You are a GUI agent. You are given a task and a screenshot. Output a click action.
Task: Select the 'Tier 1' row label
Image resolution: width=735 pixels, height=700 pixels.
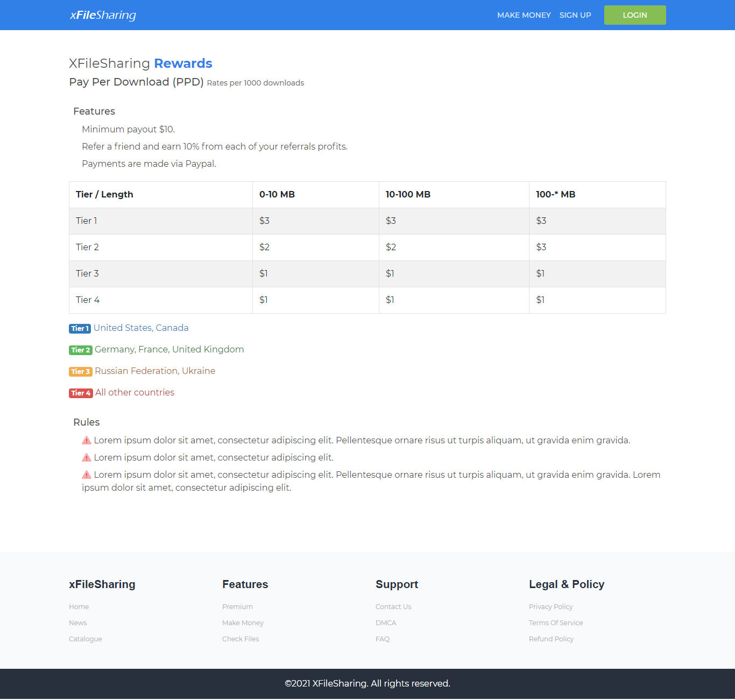87,221
